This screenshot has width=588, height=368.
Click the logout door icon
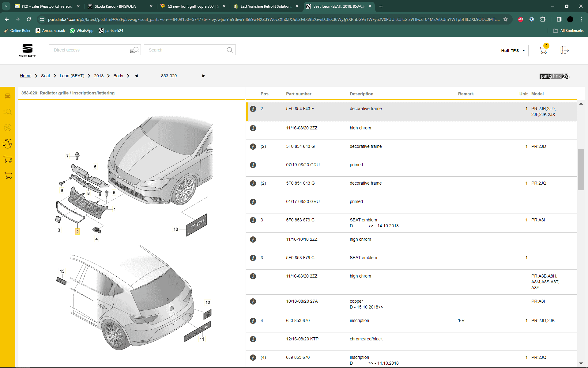(564, 50)
